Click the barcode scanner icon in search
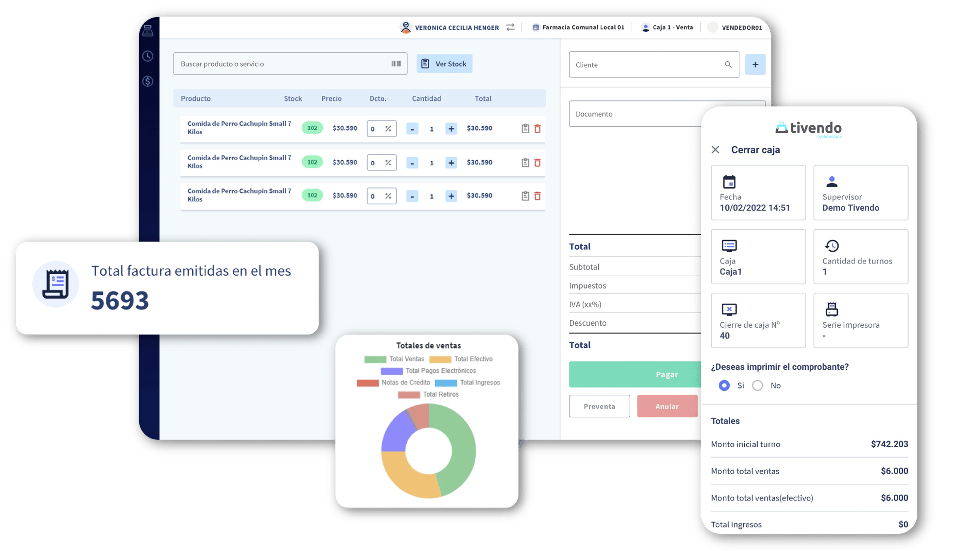The height and width of the screenshot is (551, 980). tap(396, 64)
